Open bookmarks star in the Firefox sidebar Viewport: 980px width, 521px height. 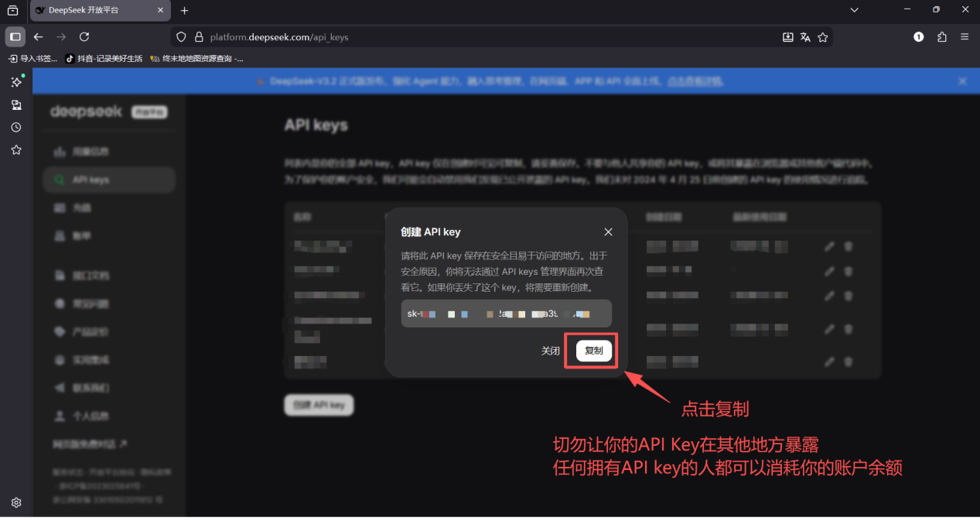coord(16,149)
